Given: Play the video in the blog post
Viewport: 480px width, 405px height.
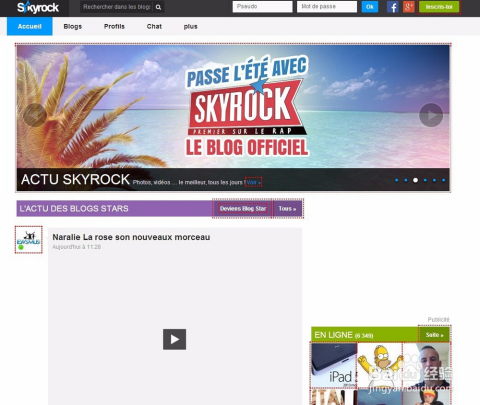Looking at the screenshot, I should [174, 339].
